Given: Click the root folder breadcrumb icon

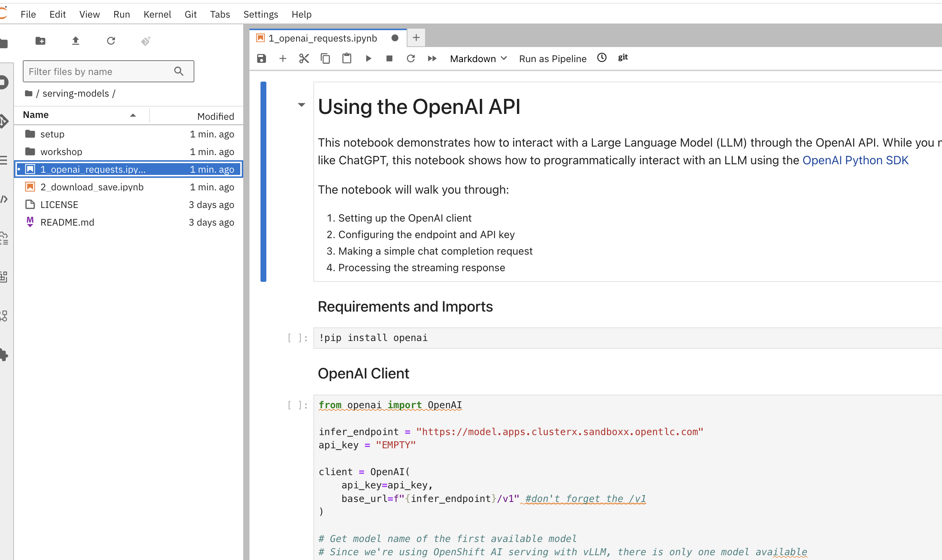Looking at the screenshot, I should (x=28, y=93).
